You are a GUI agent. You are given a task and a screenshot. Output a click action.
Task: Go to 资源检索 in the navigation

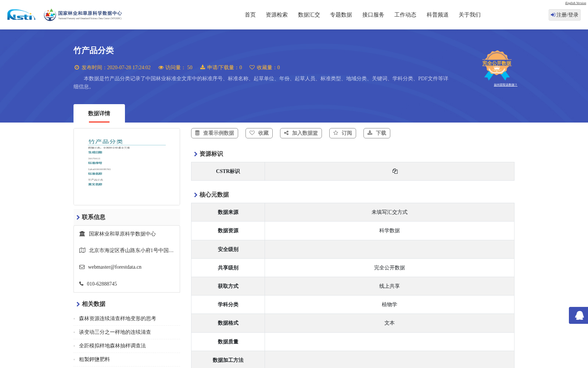(x=277, y=15)
